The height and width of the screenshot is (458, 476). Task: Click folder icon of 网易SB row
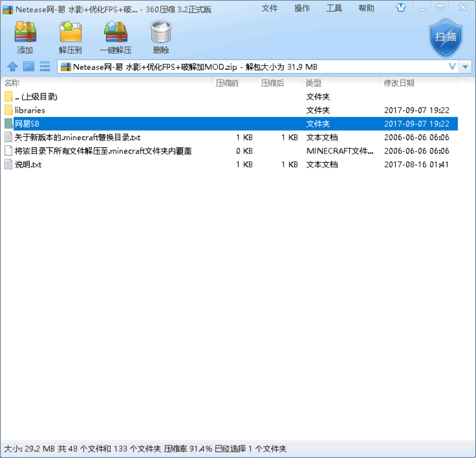click(x=8, y=124)
